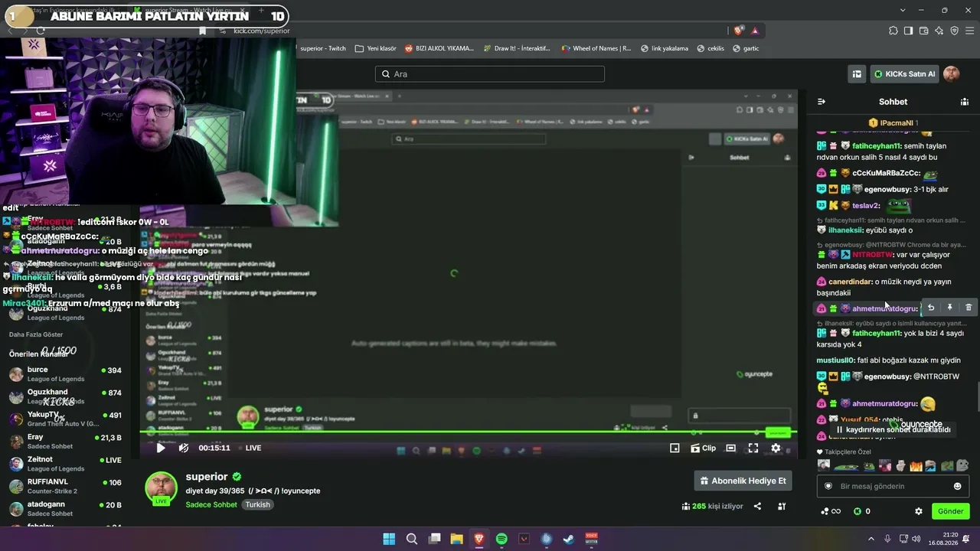The image size is (980, 551).
Task: Pin ahmetmuratdogru's hovered message
Action: (x=949, y=308)
